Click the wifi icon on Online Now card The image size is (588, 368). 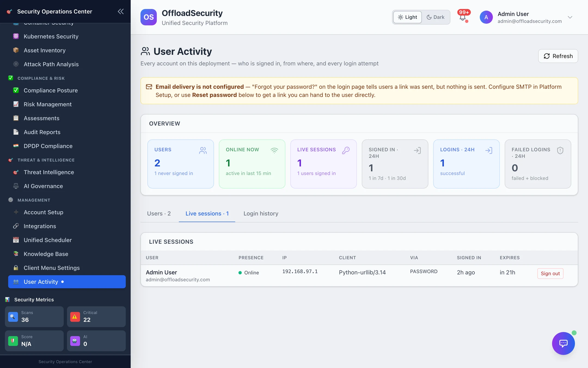pos(274,150)
